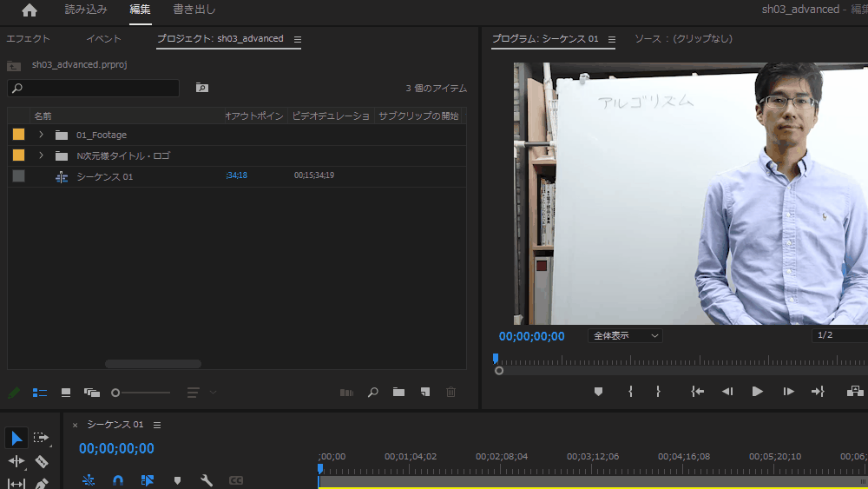Select the Ripple Edit tool
The height and width of the screenshot is (489, 868).
point(16,461)
